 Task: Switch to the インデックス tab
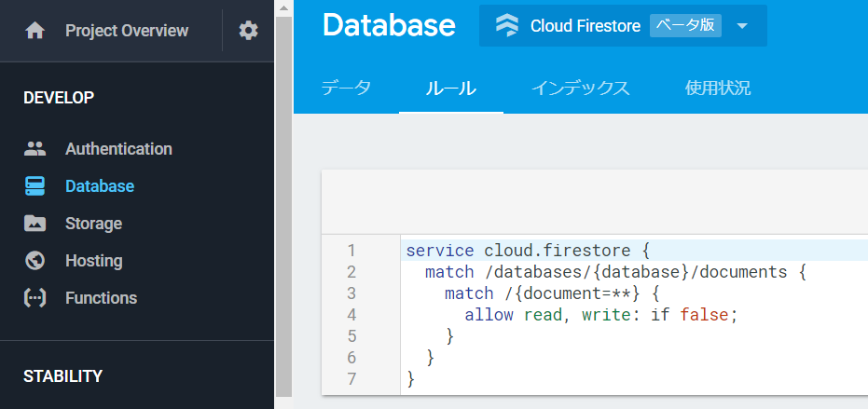(x=580, y=88)
